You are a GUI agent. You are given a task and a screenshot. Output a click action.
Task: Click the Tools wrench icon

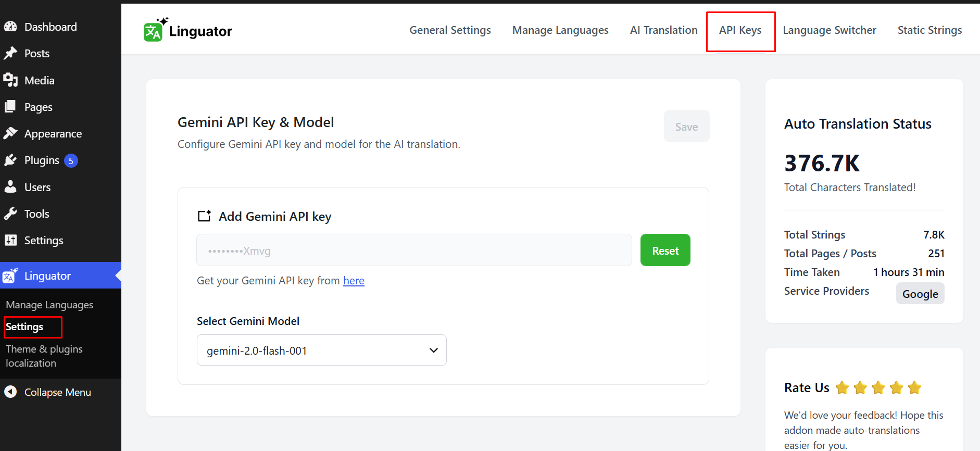point(10,214)
